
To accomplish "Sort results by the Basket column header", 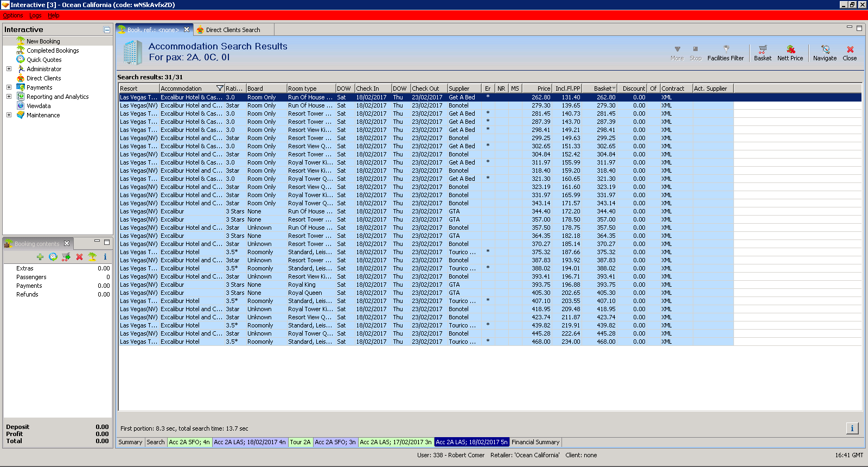I will coord(602,89).
